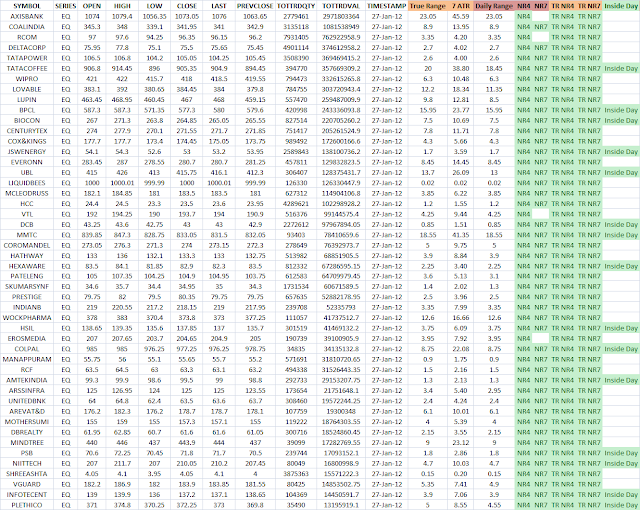Select the BIOCON symbol cell
This screenshot has height=510, width=640.
click(x=27, y=120)
